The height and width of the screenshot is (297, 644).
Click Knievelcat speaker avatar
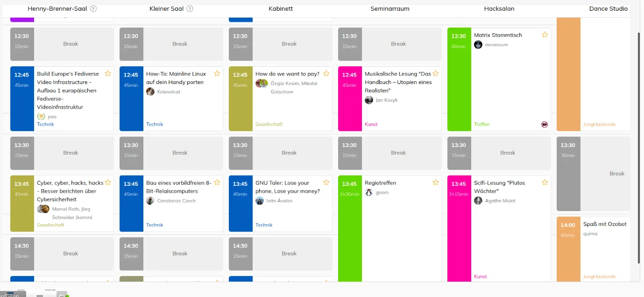150,92
